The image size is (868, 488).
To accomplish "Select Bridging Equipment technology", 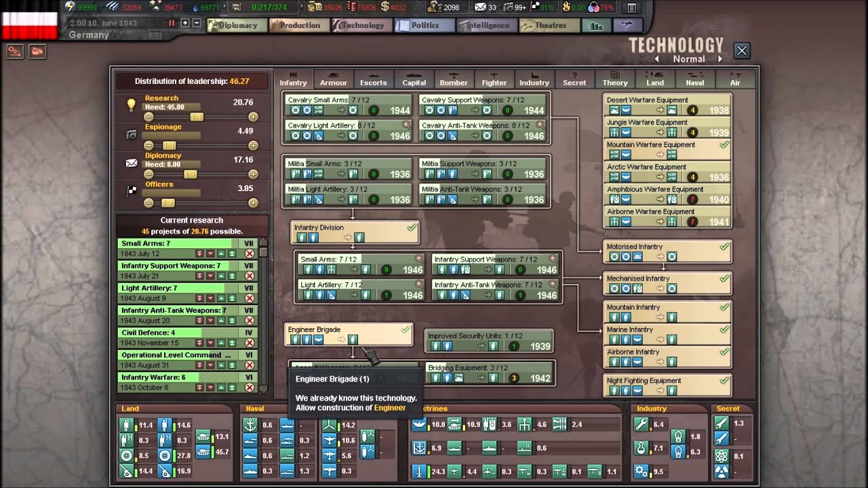I will 490,373.
